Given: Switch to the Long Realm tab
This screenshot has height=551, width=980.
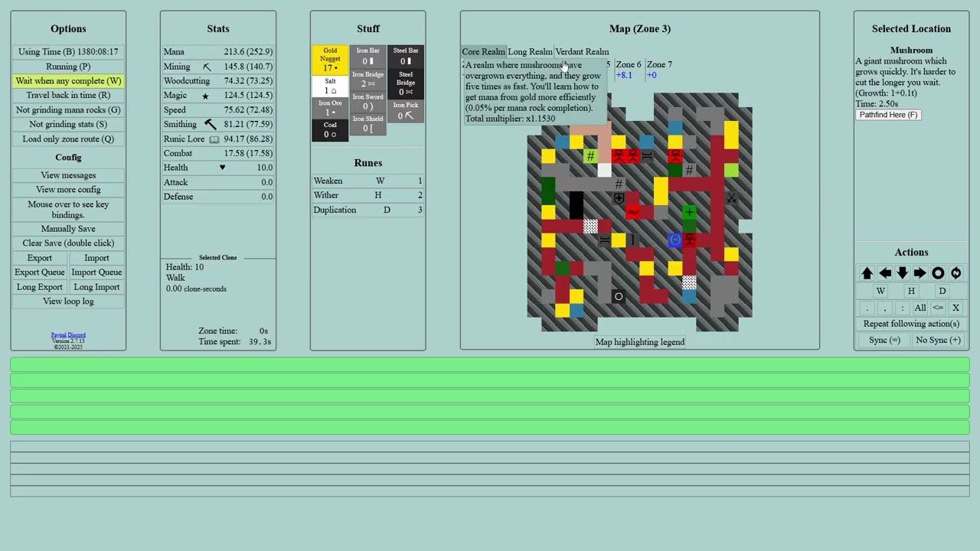Looking at the screenshot, I should click(x=530, y=52).
